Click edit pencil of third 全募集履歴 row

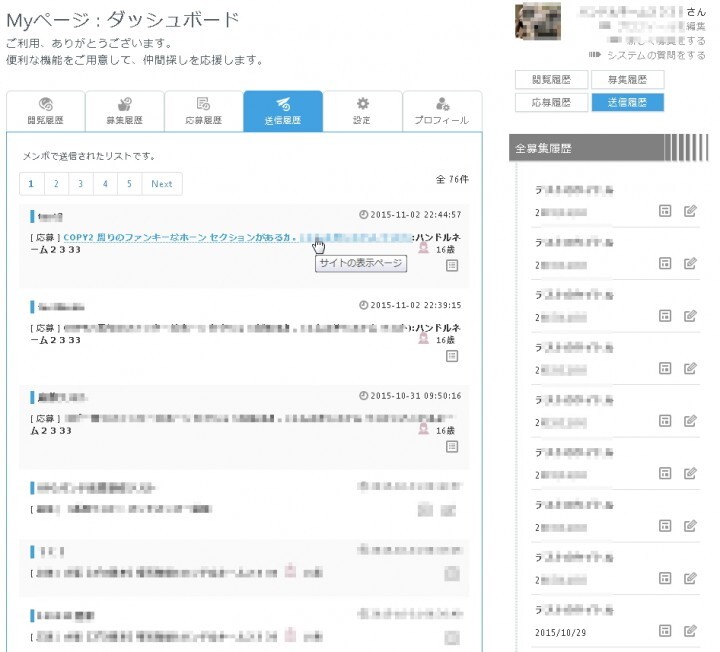[x=690, y=316]
